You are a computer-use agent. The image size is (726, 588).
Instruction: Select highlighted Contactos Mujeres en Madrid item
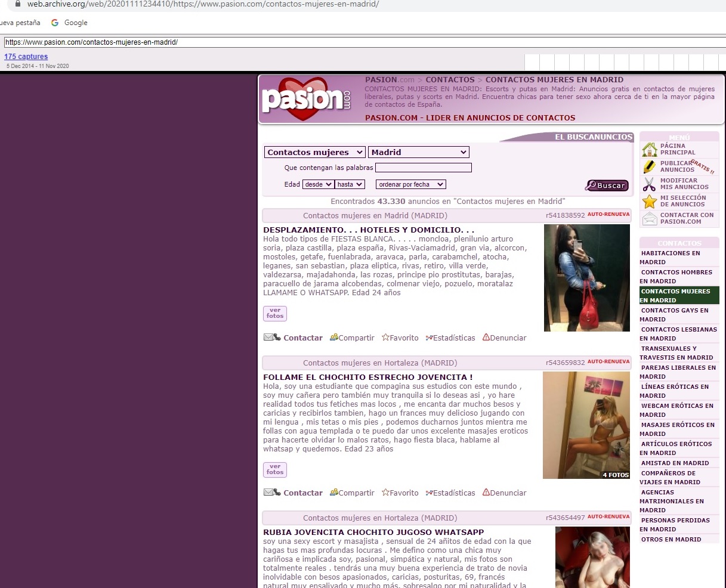[x=679, y=296]
